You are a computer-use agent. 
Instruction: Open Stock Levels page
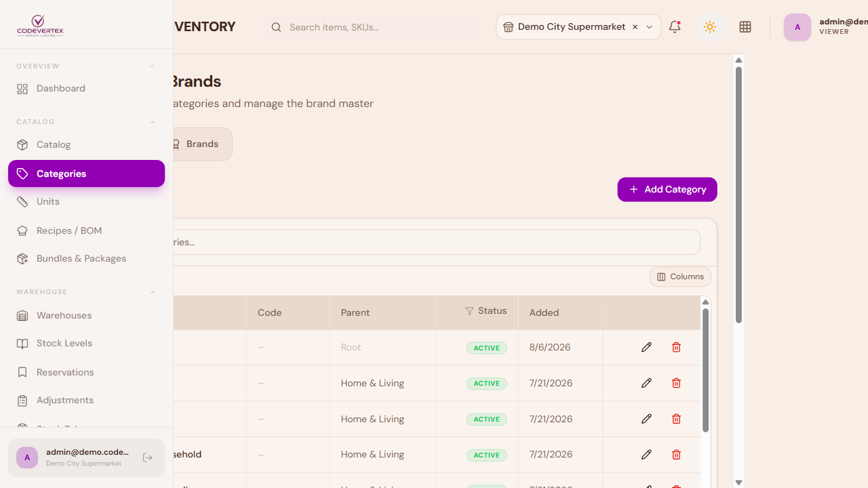(86, 344)
